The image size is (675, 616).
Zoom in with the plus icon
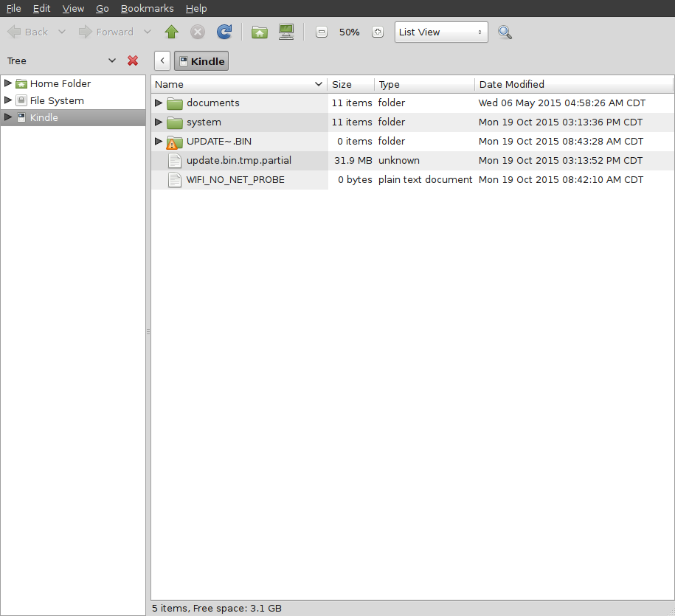pyautogui.click(x=378, y=32)
